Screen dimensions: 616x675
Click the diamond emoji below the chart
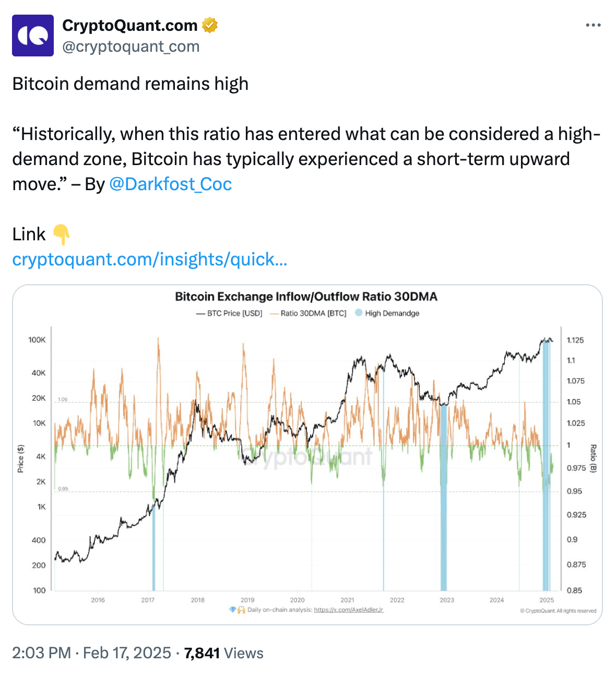(232, 610)
